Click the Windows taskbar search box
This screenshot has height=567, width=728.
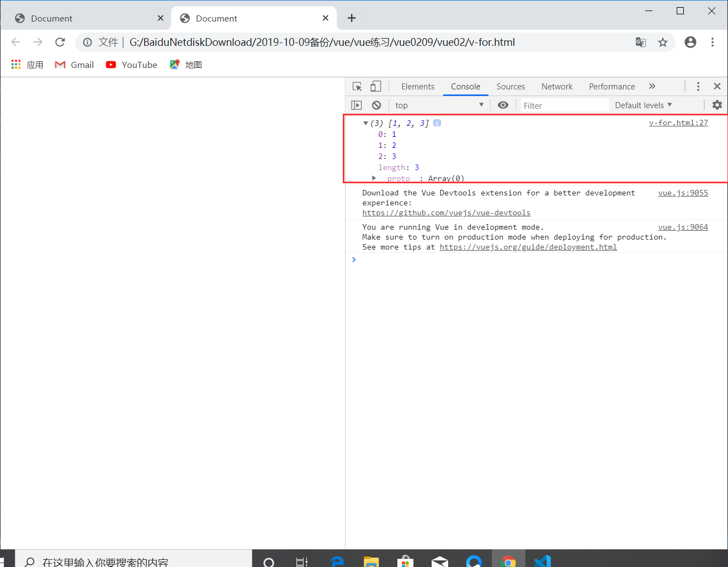[134, 559]
